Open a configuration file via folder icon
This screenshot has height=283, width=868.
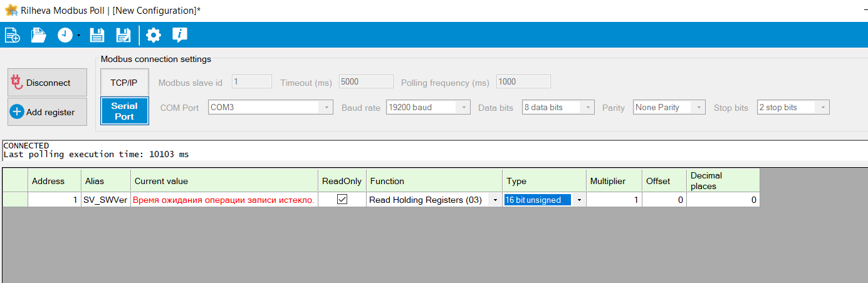[39, 35]
